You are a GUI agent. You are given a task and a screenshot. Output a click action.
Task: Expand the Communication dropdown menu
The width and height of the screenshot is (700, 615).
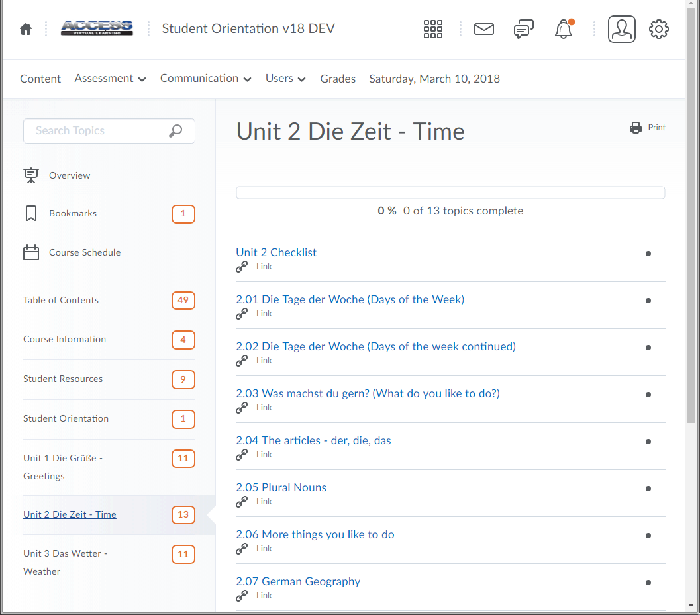pos(205,79)
